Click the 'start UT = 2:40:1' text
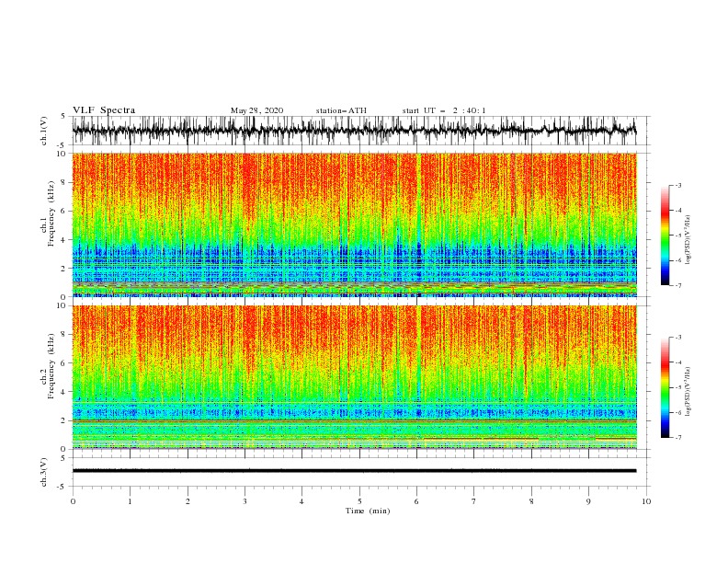Image resolution: width=728 pixels, height=563 pixels. pos(444,110)
